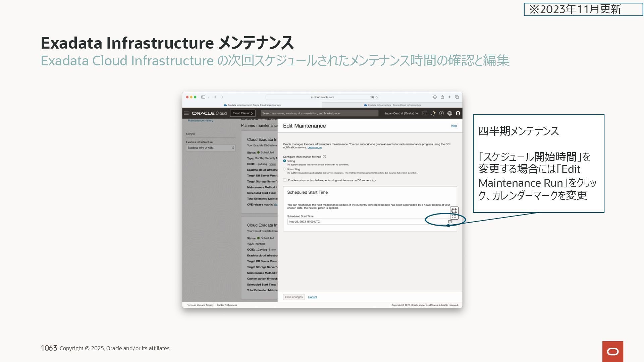The image size is (644, 362).
Task: Click the Save changes button
Action: point(293,297)
